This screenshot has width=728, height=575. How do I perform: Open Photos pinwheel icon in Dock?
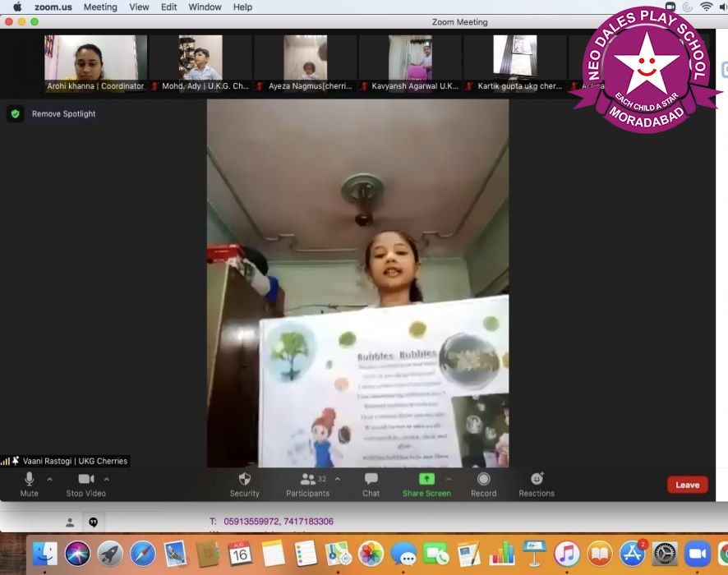tap(371, 554)
